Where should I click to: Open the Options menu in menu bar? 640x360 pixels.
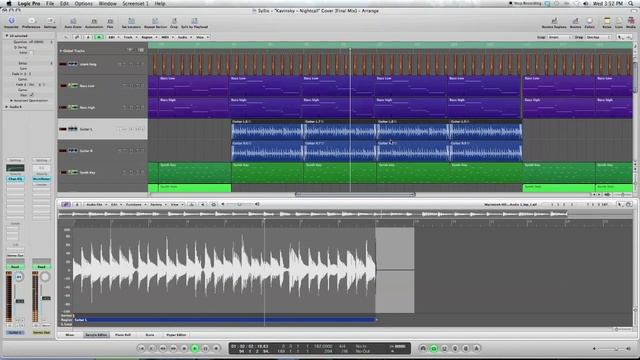pos(83,4)
